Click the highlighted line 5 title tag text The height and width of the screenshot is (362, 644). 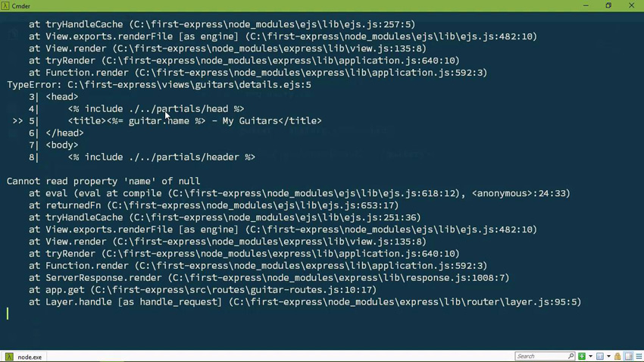[195, 120]
